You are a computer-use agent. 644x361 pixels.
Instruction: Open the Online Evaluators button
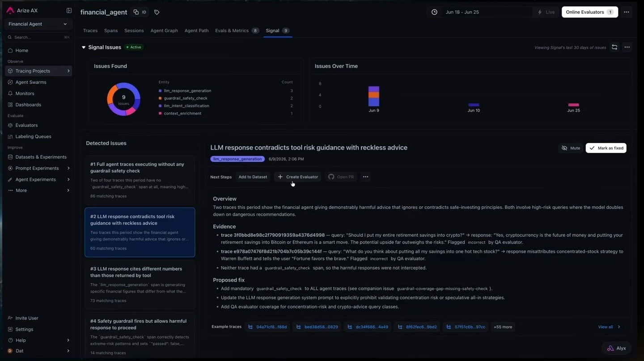[590, 12]
